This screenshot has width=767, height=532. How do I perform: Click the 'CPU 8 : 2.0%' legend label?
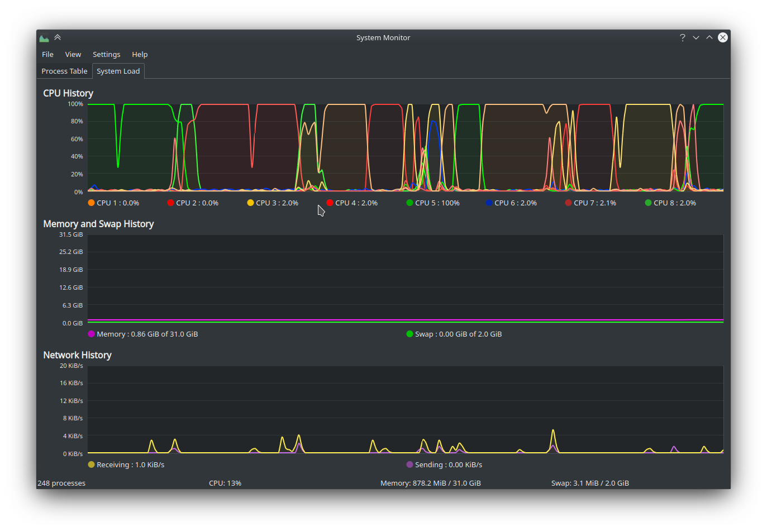(x=675, y=203)
